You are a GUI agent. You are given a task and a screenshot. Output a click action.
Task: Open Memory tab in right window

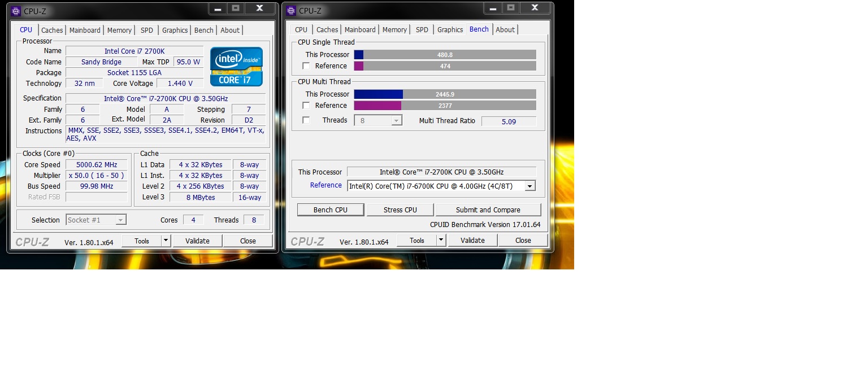394,30
